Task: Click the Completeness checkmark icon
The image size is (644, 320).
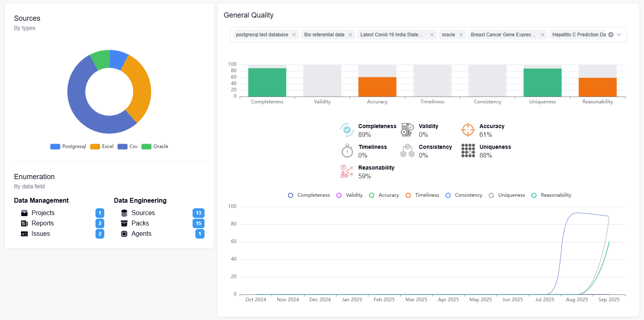Action: [347, 130]
